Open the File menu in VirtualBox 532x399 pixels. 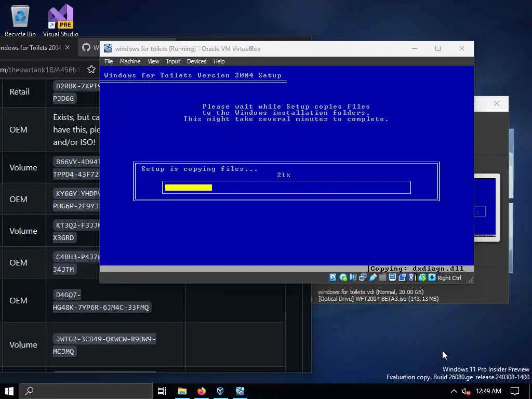(x=109, y=61)
